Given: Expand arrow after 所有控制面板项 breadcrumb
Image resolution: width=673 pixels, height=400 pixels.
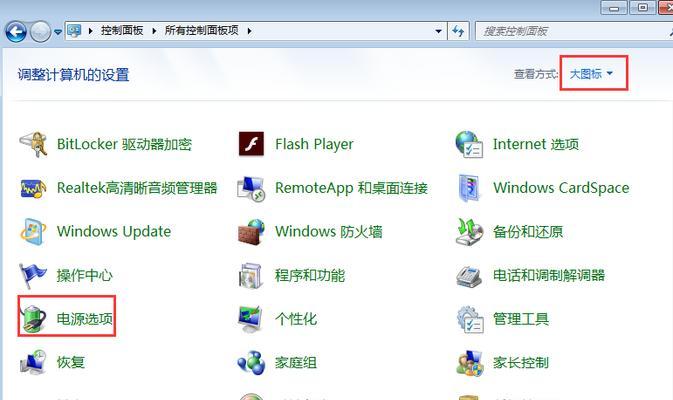Looking at the screenshot, I should 249,31.
